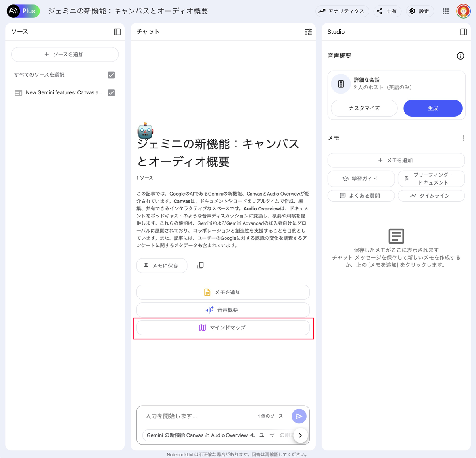Collapse the Studio panel
Screen dimensions: 476x458
(463, 32)
